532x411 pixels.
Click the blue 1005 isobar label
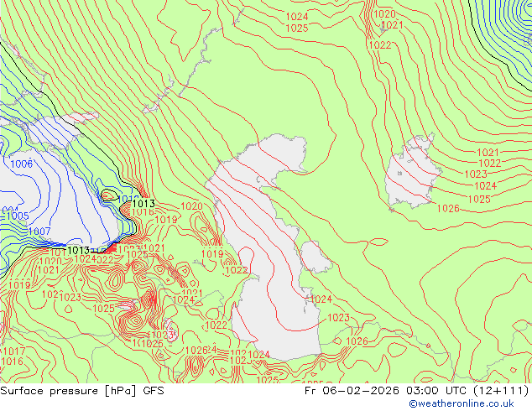(x=18, y=216)
